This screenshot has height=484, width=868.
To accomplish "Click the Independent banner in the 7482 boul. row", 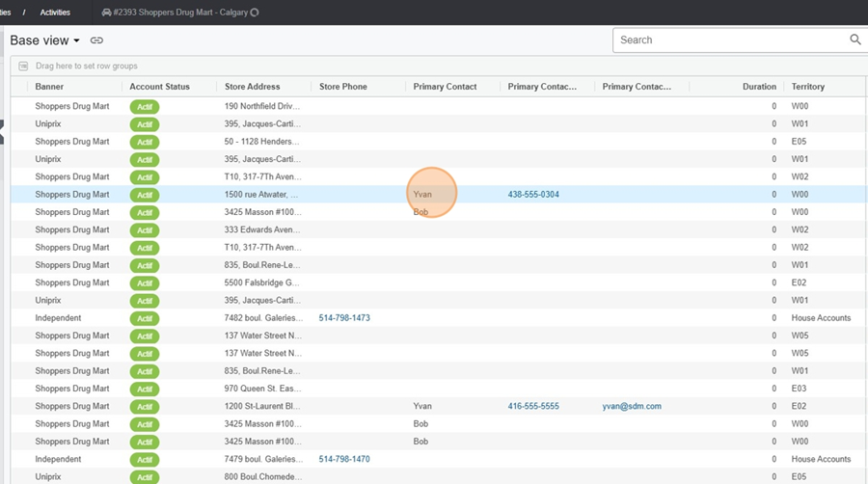I will (x=58, y=317).
